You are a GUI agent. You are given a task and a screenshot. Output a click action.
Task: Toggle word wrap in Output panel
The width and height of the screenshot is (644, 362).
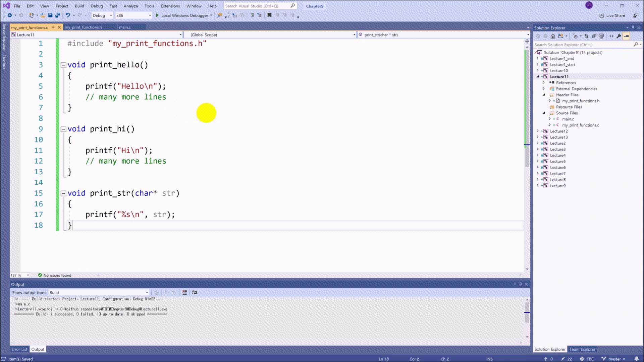(194, 292)
